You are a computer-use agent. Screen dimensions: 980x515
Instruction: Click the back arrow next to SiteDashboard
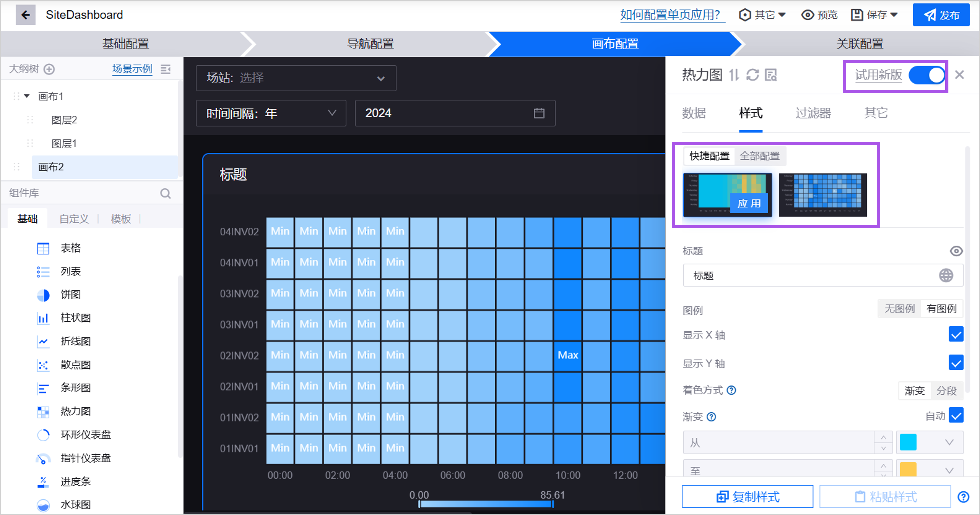25,15
